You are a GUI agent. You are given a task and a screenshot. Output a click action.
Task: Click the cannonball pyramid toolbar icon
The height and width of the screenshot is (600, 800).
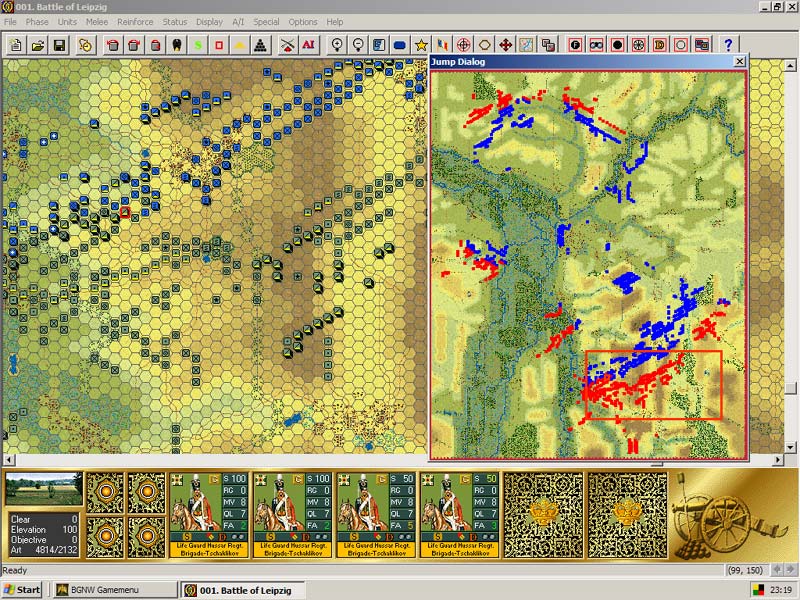coord(261,45)
